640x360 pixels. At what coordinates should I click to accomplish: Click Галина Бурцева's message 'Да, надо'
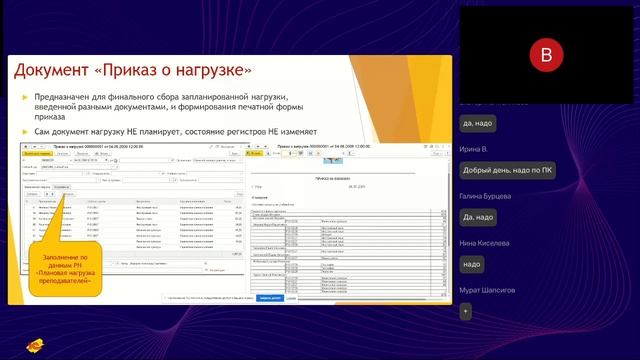point(478,217)
